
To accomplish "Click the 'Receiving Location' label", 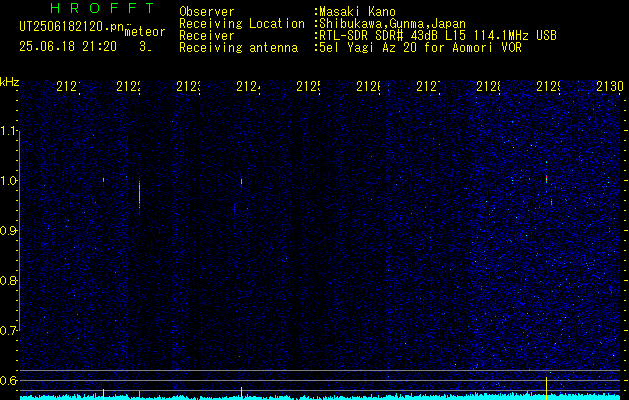I will (242, 24).
